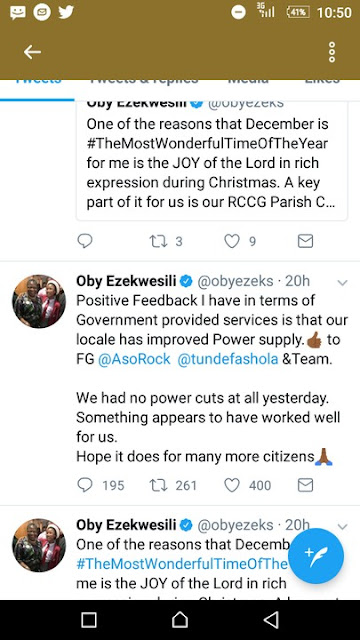Open the three-dot overflow menu
Image resolution: width=360 pixels, height=640 pixels.
tap(332, 52)
